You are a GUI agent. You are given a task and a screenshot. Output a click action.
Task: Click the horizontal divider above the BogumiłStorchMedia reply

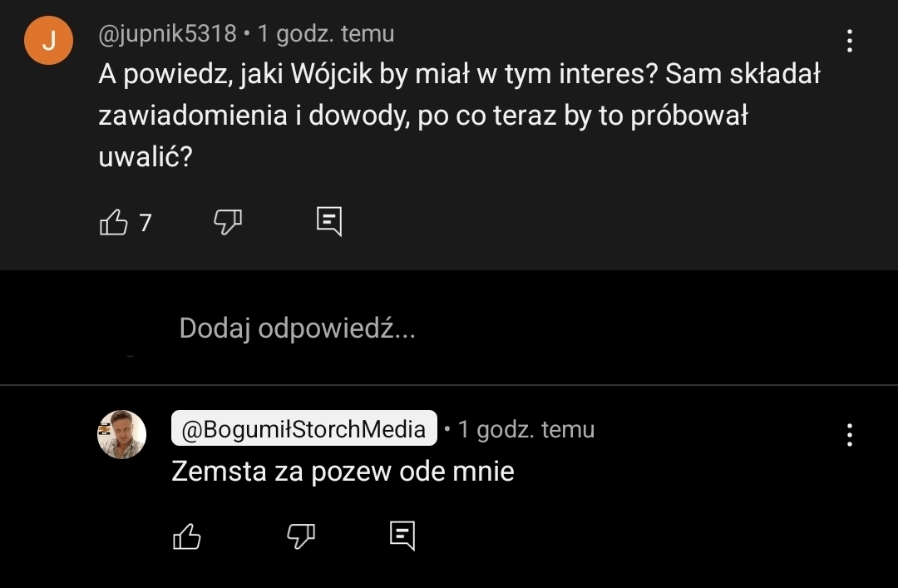point(449,385)
